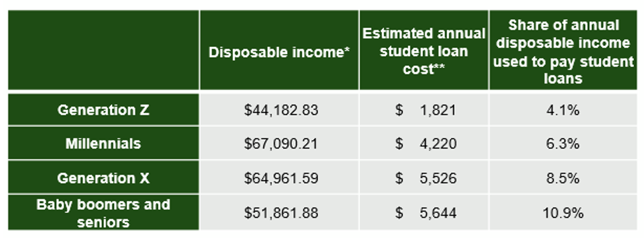
Task: Click the Share of annual disposable income header
Action: click(563, 51)
